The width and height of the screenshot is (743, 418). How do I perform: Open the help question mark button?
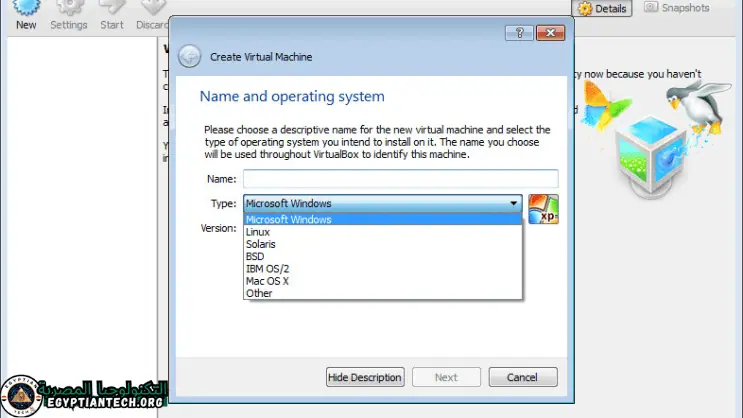tap(519, 33)
